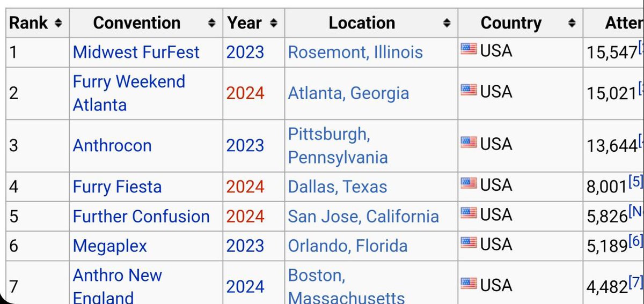644x304 pixels.
Task: Sort table by Year column arrows
Action: tap(274, 23)
